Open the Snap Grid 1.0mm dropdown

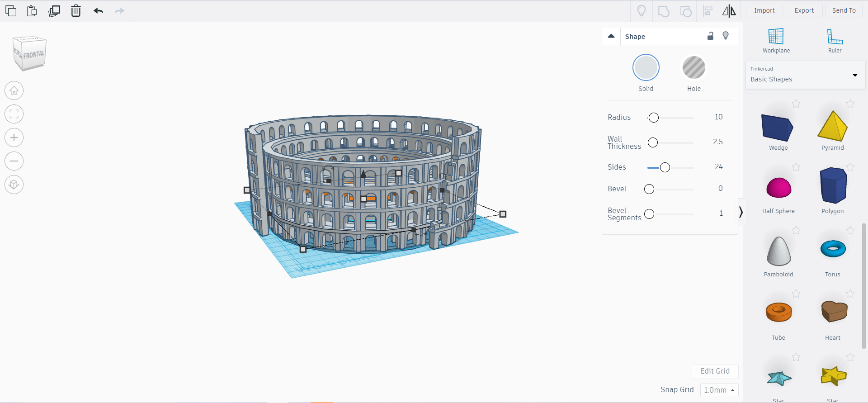[719, 390]
